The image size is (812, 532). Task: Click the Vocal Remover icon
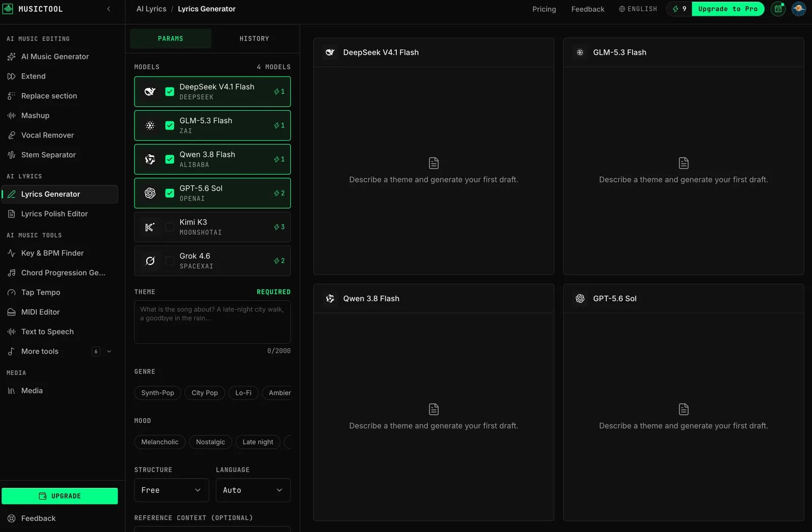tap(11, 135)
